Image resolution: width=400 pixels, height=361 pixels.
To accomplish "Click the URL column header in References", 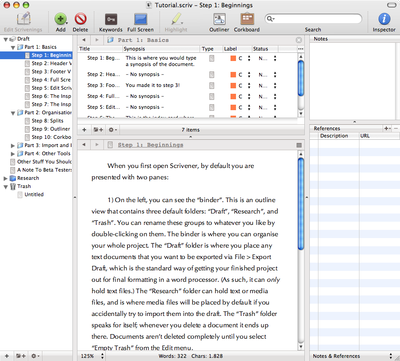I will click(x=379, y=136).
